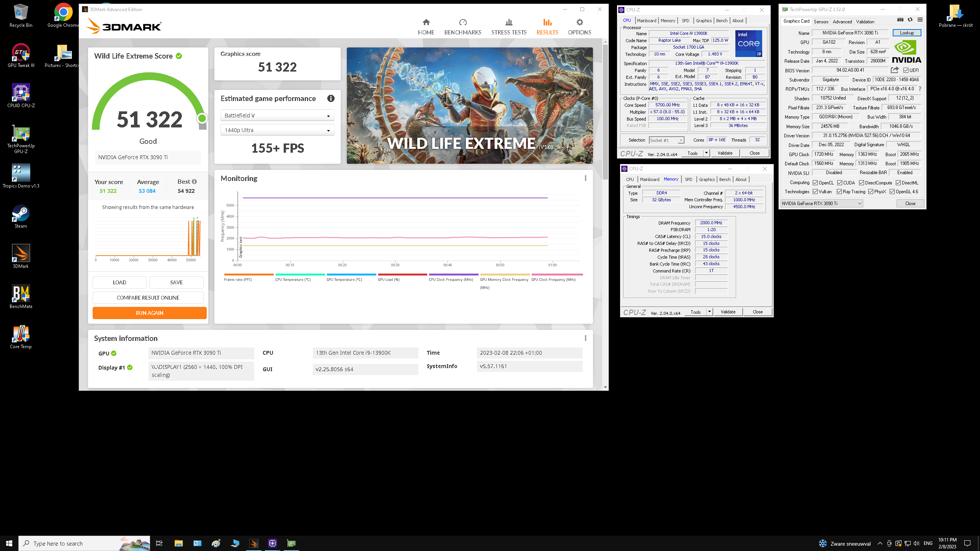
Task: Open the 3DMark HOME page icon
Action: click(x=426, y=22)
